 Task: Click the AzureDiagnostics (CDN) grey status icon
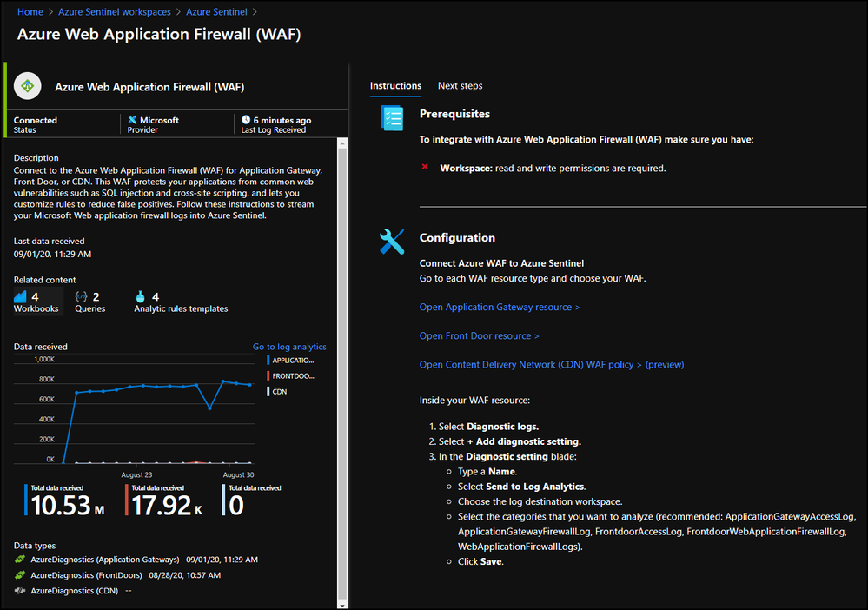pyautogui.click(x=20, y=591)
